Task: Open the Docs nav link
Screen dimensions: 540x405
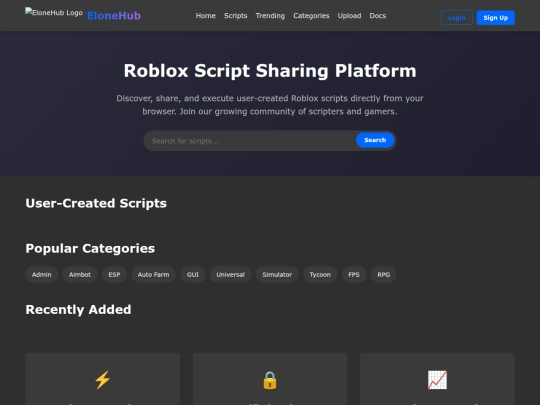Action: pos(377,16)
